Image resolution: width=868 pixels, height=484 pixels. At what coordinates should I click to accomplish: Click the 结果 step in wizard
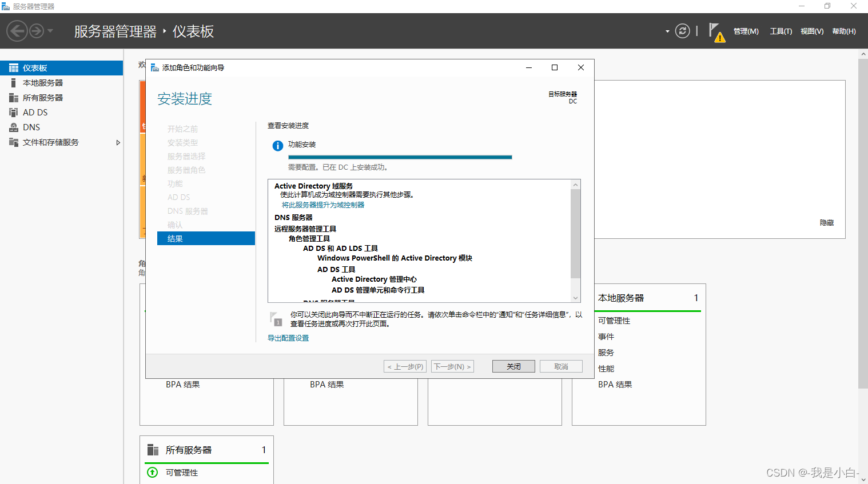(206, 238)
